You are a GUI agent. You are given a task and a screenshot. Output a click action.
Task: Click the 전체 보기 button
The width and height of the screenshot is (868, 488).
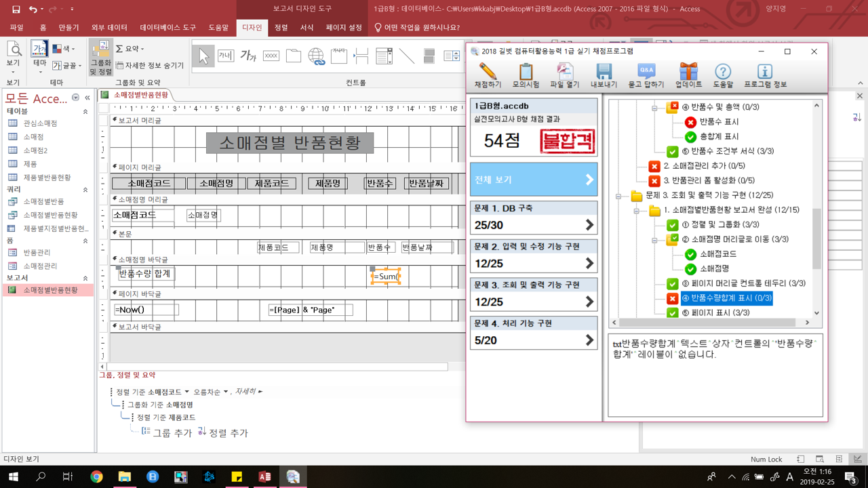pos(534,180)
